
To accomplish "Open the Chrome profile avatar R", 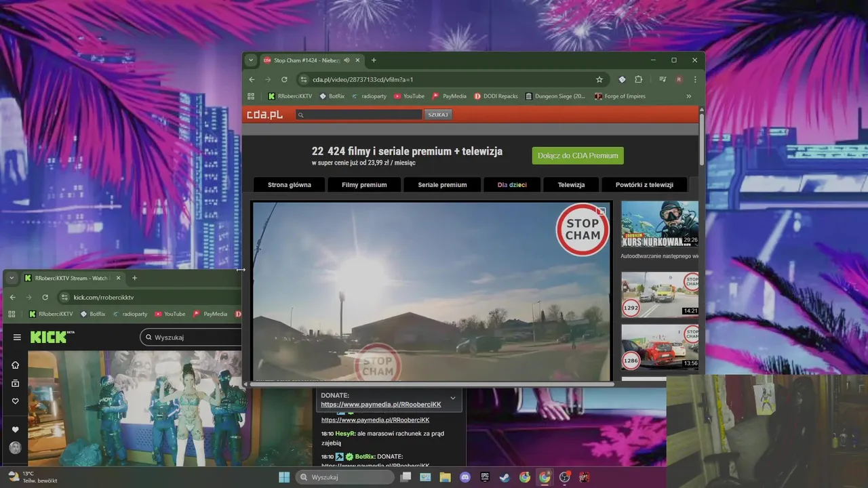I will pyautogui.click(x=679, y=79).
